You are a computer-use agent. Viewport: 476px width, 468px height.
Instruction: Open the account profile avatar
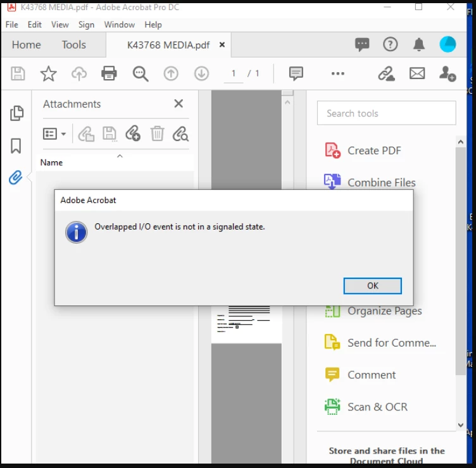click(x=448, y=44)
